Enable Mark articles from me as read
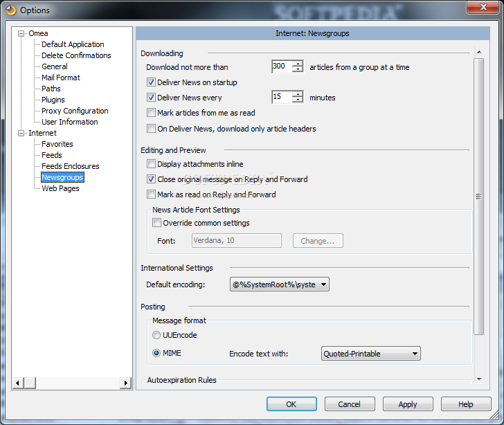The image size is (504, 425). [x=151, y=113]
